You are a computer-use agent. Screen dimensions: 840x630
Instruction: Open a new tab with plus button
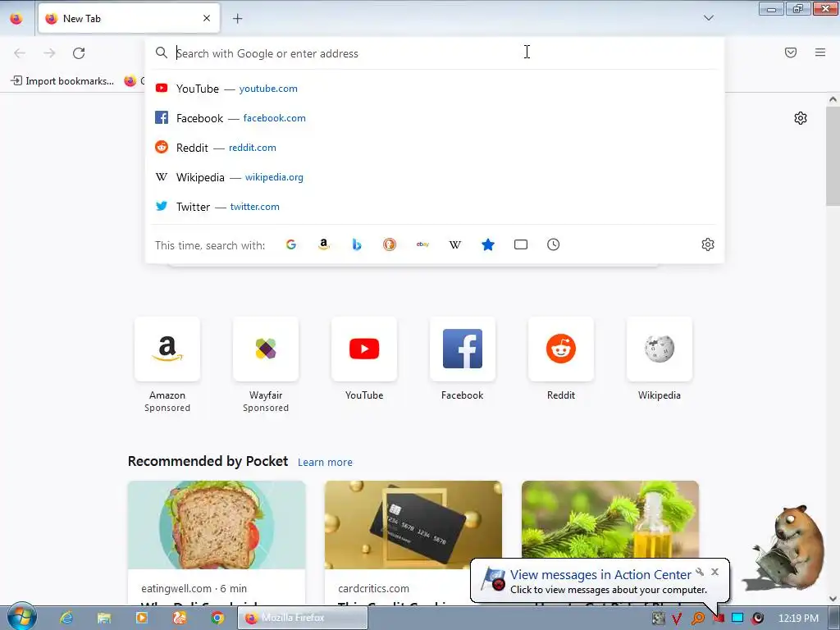[x=237, y=19]
